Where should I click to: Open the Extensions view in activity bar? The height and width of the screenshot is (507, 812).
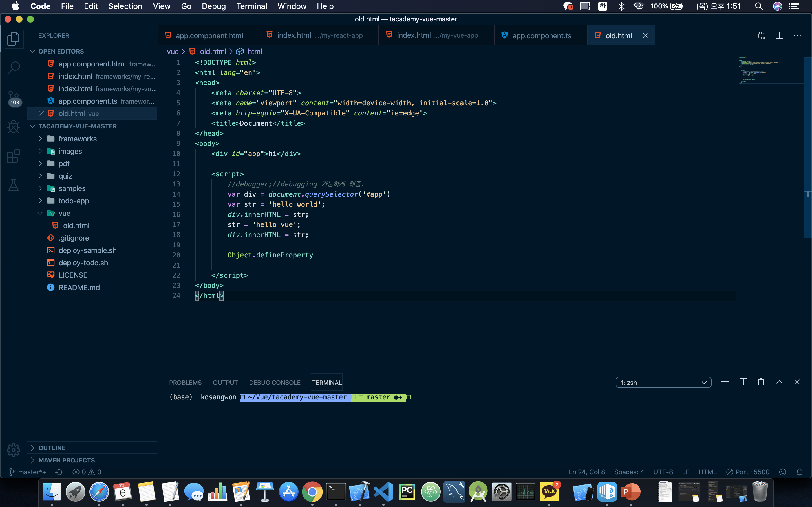point(14,156)
